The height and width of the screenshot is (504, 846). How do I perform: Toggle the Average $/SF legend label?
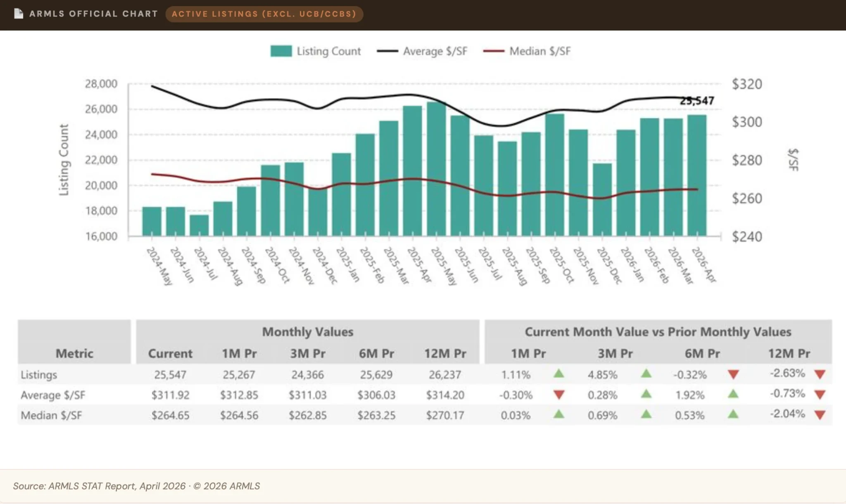tap(435, 51)
